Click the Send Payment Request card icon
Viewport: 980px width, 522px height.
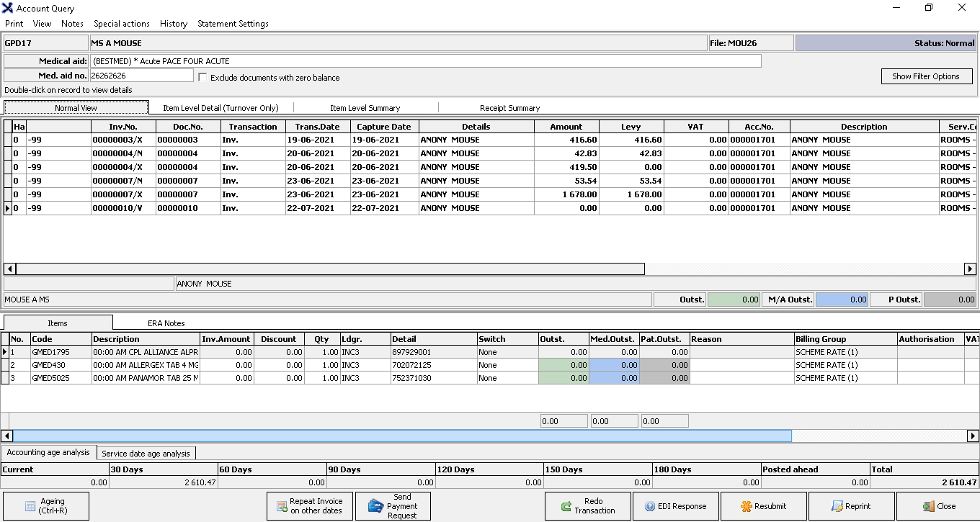click(x=375, y=506)
